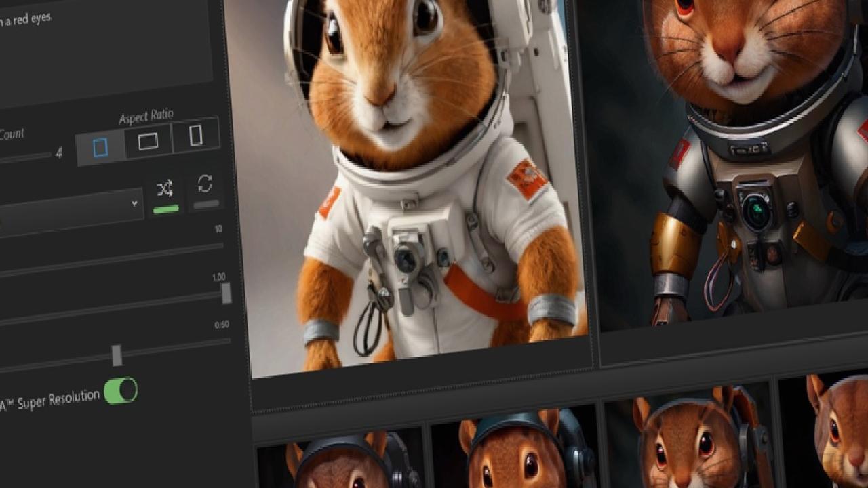Click the refresh loop icon
Image resolution: width=868 pixels, height=488 pixels.
click(205, 184)
